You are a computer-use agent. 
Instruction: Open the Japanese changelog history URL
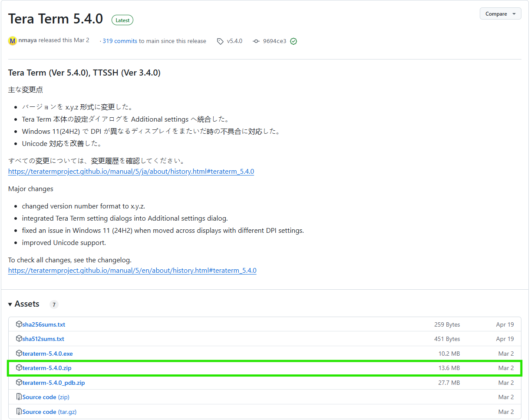point(131,172)
